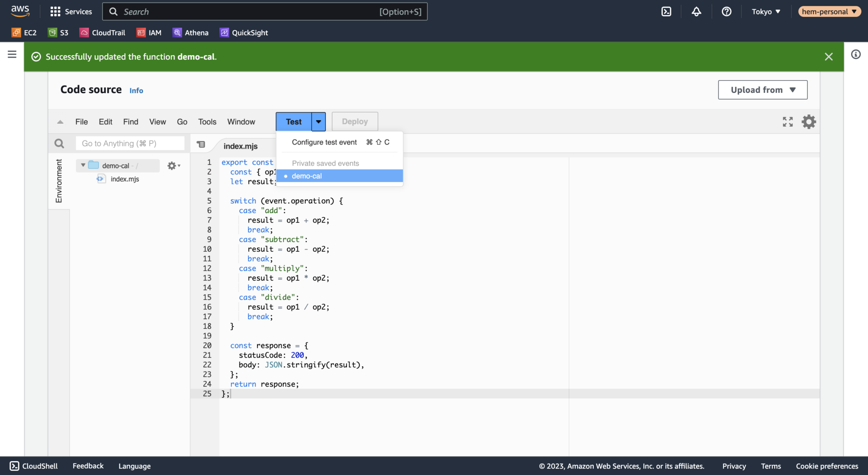Open the Tokyo region dropdown

pyautogui.click(x=766, y=11)
